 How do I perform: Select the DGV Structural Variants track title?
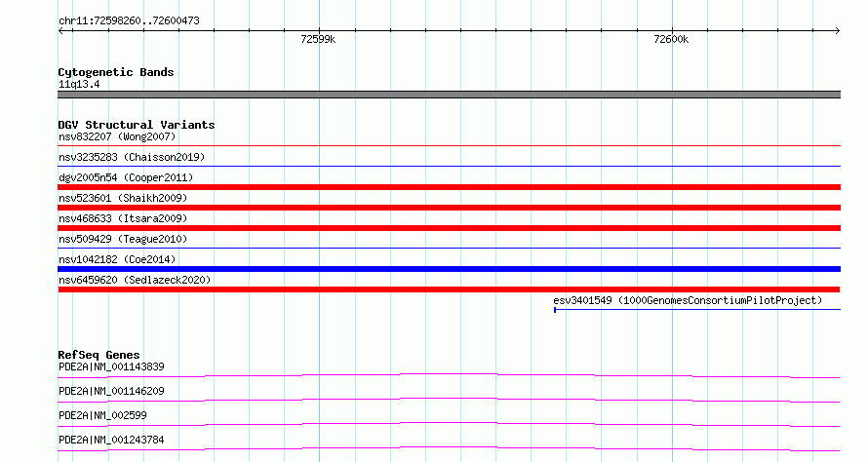137,125
